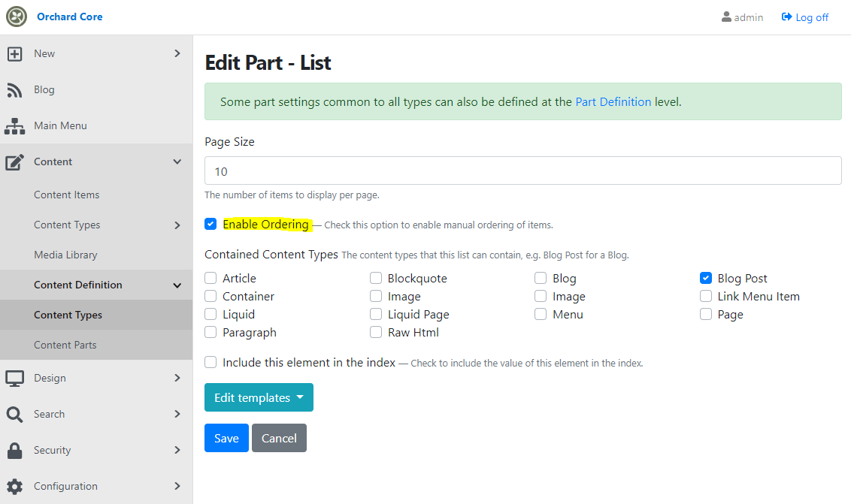
Task: Click the Orchard Core logo icon
Action: pos(17,17)
